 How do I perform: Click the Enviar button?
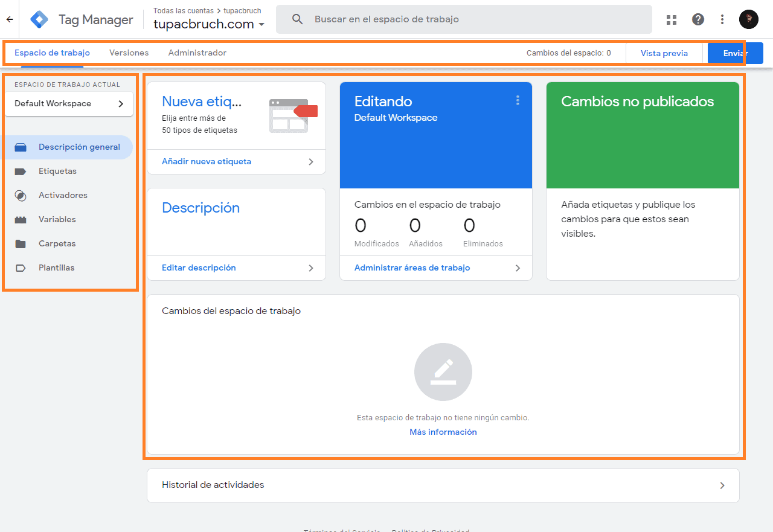pyautogui.click(x=735, y=53)
